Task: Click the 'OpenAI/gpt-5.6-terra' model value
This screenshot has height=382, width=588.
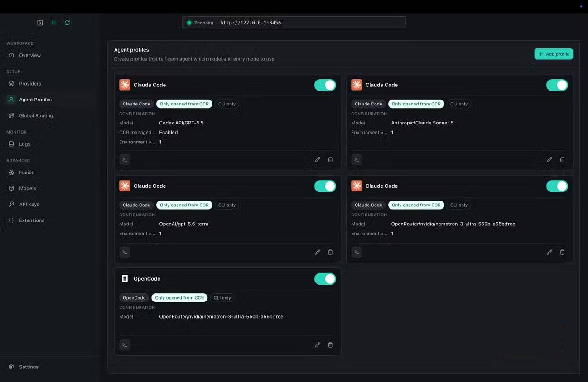Action: (184, 224)
